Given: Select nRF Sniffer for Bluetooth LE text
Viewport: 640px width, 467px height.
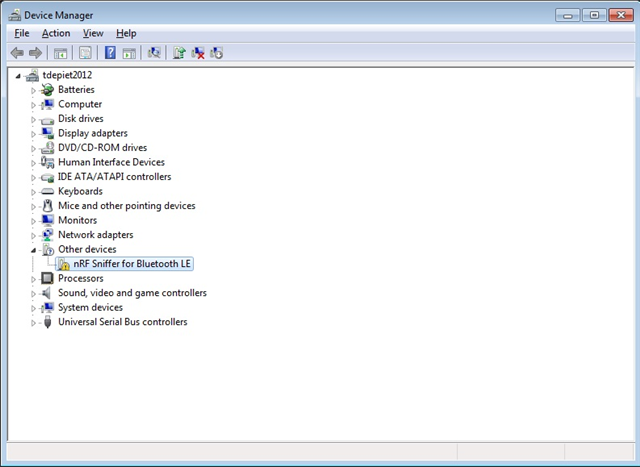Looking at the screenshot, I should (132, 264).
